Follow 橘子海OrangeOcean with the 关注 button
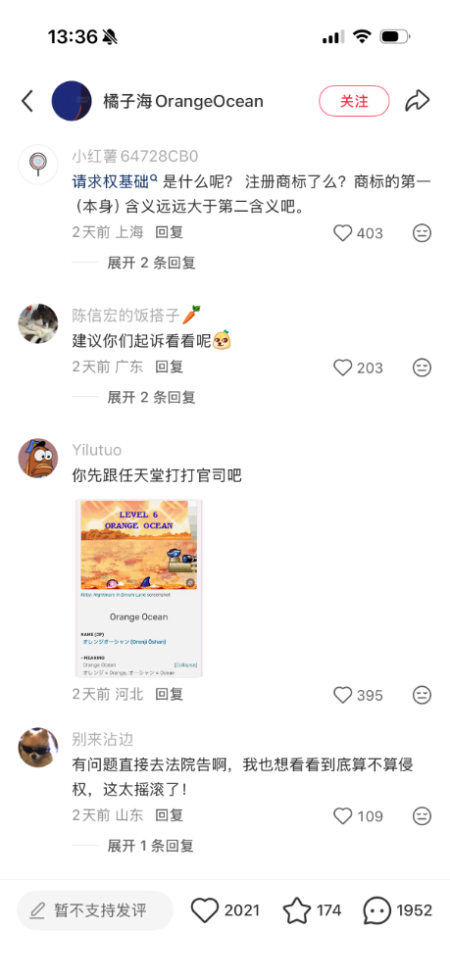Image resolution: width=450 pixels, height=980 pixels. [354, 101]
